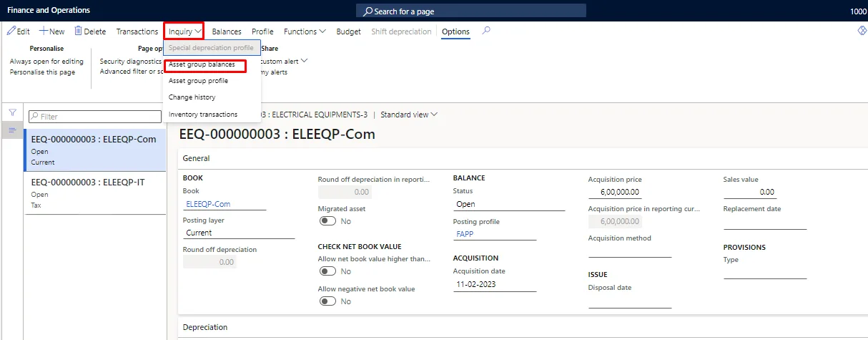Click the filter funnel icon in sidebar
The height and width of the screenshot is (340, 868).
coord(12,113)
